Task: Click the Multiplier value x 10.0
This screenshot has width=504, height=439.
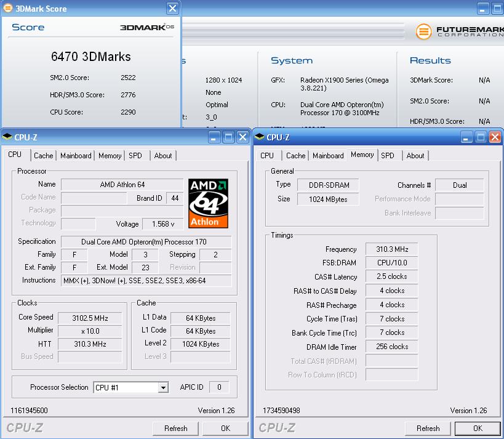Action: coord(90,331)
